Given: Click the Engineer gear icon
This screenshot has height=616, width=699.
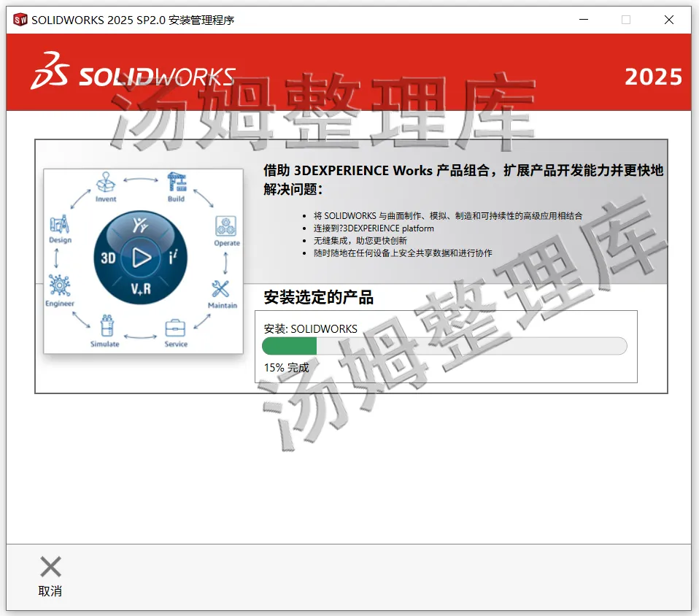Looking at the screenshot, I should tap(60, 285).
